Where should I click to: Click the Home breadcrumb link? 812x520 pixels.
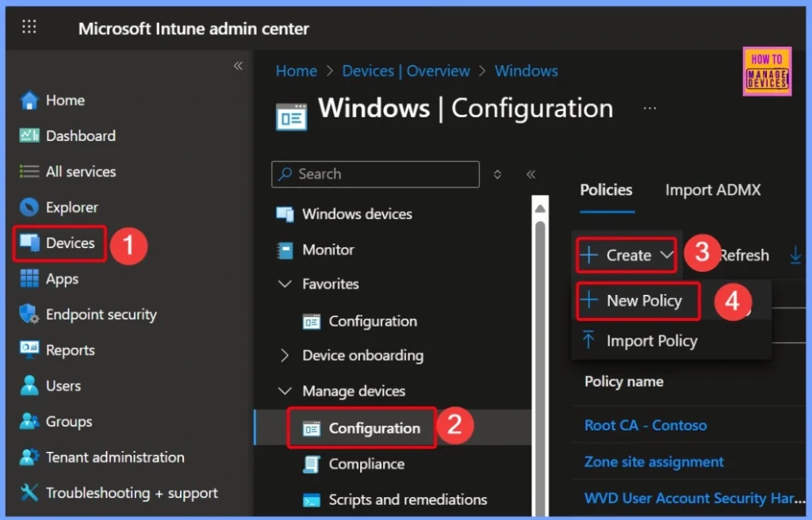297,71
